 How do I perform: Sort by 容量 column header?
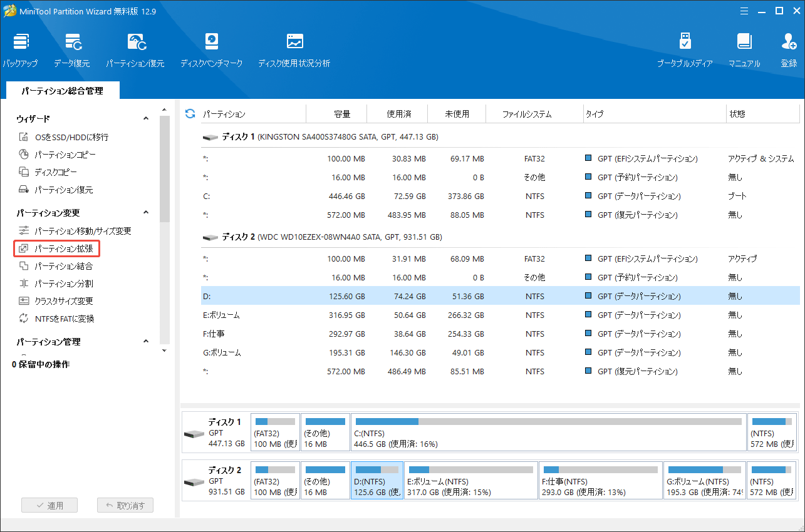336,114
